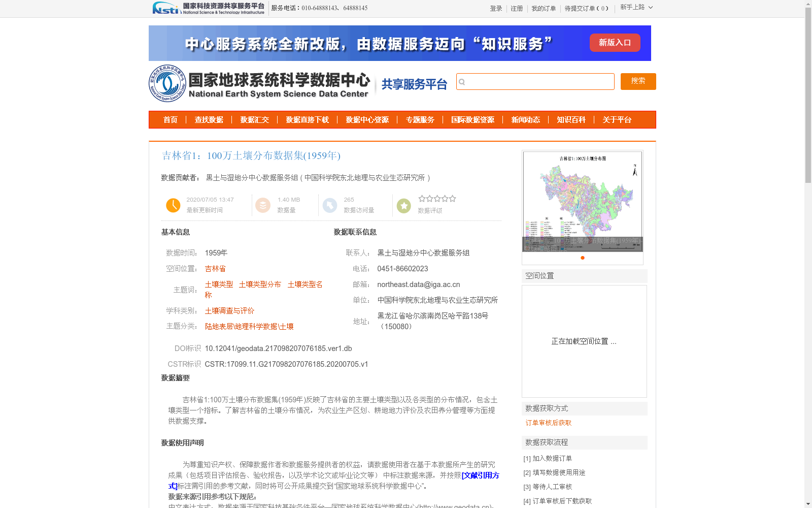
Task: Click the orange clock update-time icon
Action: pos(173,205)
